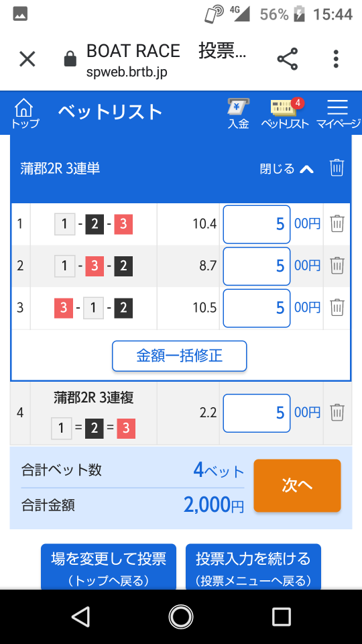Viewport: 362px width, 644px height.
Task: Tap the トップ home icon
Action: [x=25, y=113]
